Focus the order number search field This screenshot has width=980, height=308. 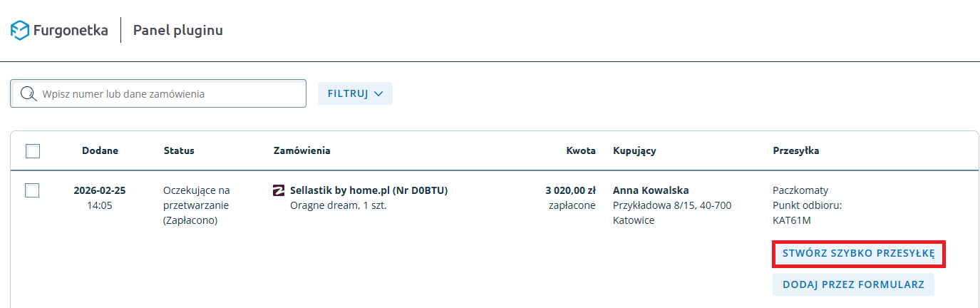(x=167, y=94)
